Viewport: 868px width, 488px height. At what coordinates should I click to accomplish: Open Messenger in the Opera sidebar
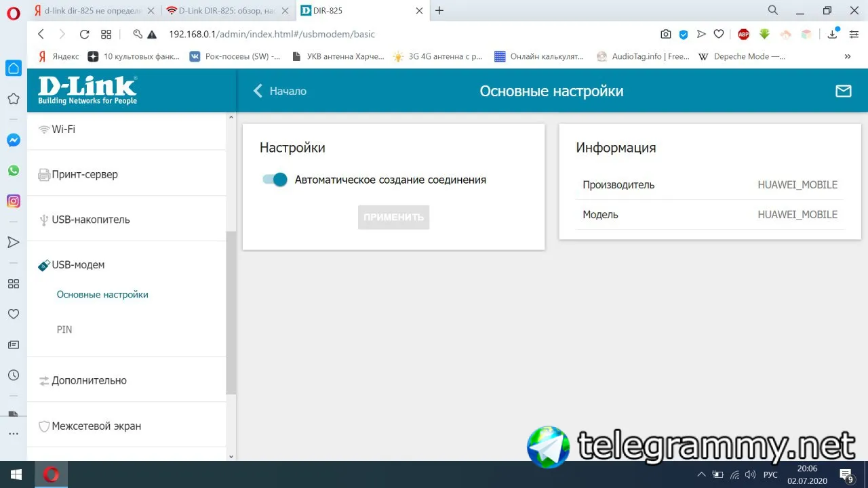[x=14, y=140]
